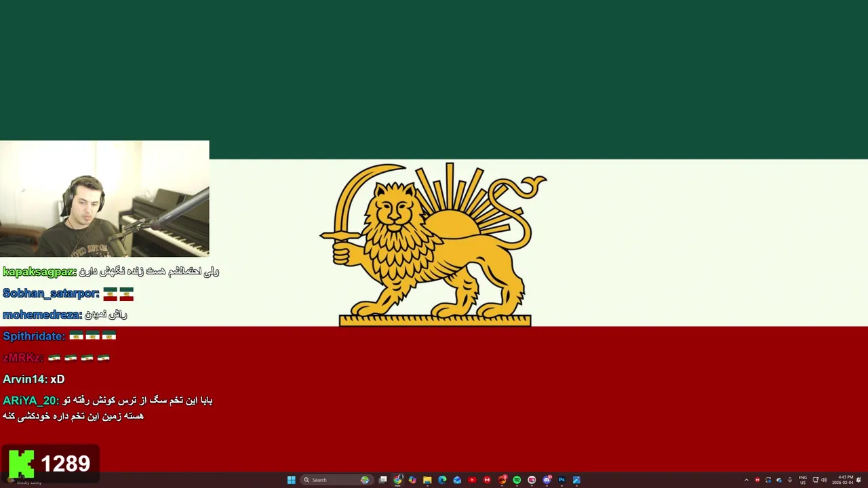Open the volume control in tray
This screenshot has width=868, height=488.
click(x=824, y=480)
